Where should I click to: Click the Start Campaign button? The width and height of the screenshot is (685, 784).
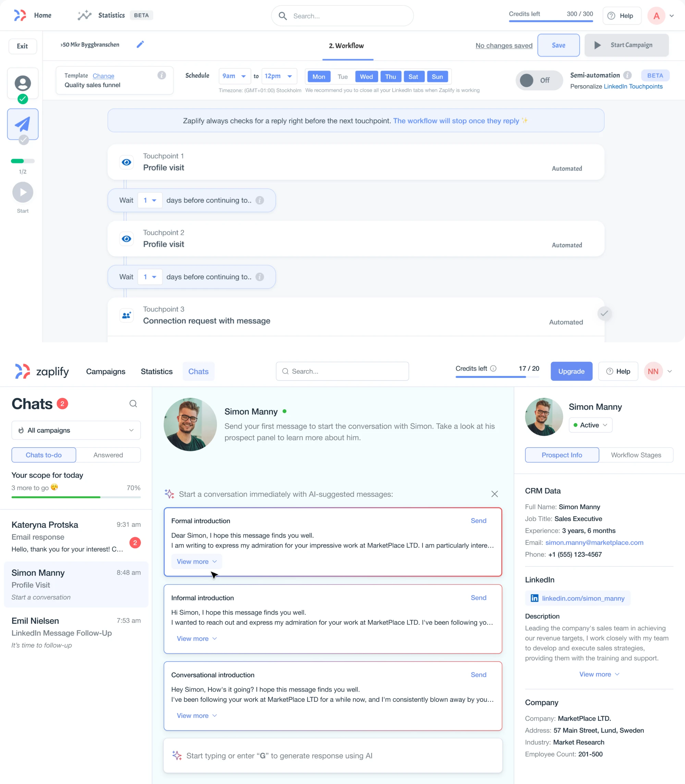[626, 45]
